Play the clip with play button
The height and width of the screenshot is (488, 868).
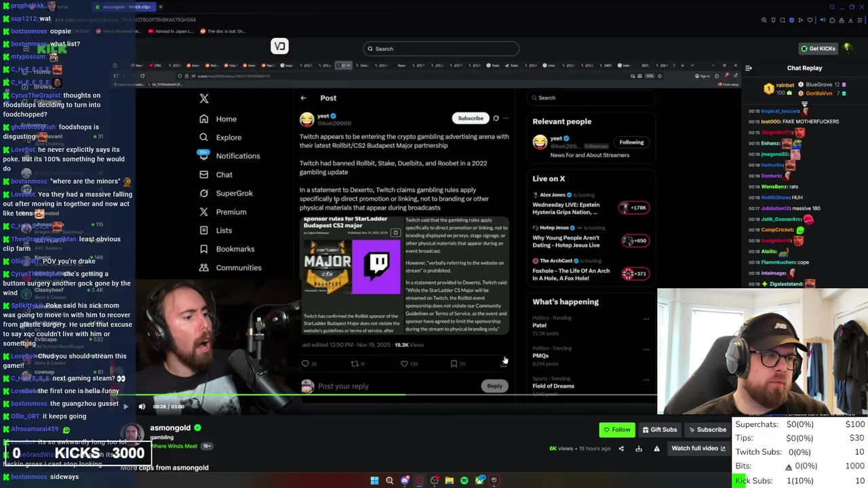(125, 407)
